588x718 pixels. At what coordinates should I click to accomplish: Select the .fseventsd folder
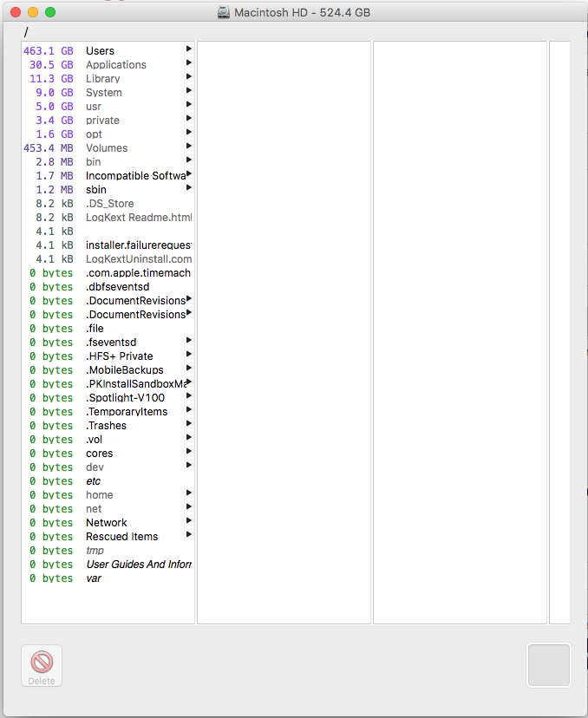click(x=111, y=343)
